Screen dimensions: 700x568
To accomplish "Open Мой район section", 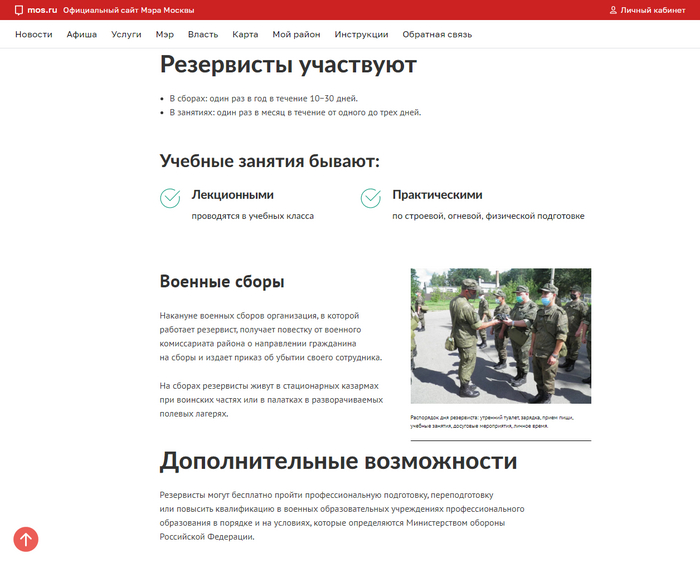I will coord(296,34).
